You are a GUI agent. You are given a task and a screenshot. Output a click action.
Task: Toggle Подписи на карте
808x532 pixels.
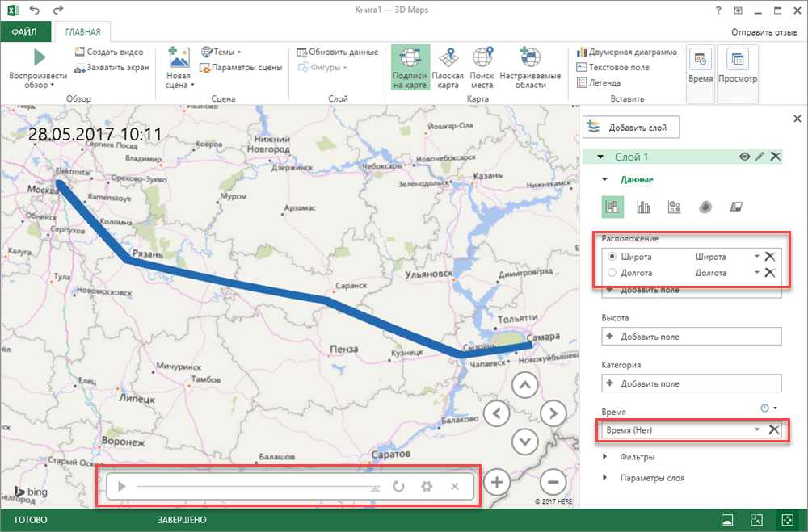click(410, 68)
